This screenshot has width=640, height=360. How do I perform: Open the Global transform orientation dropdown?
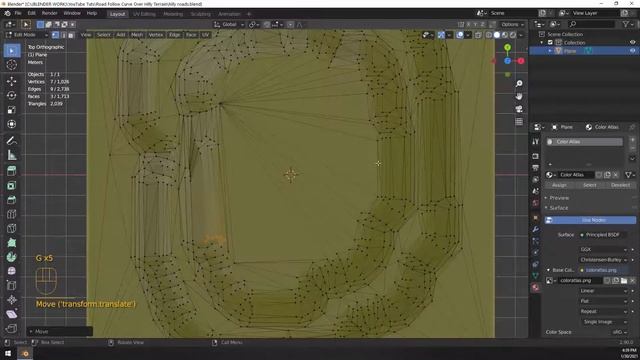[x=229, y=24]
